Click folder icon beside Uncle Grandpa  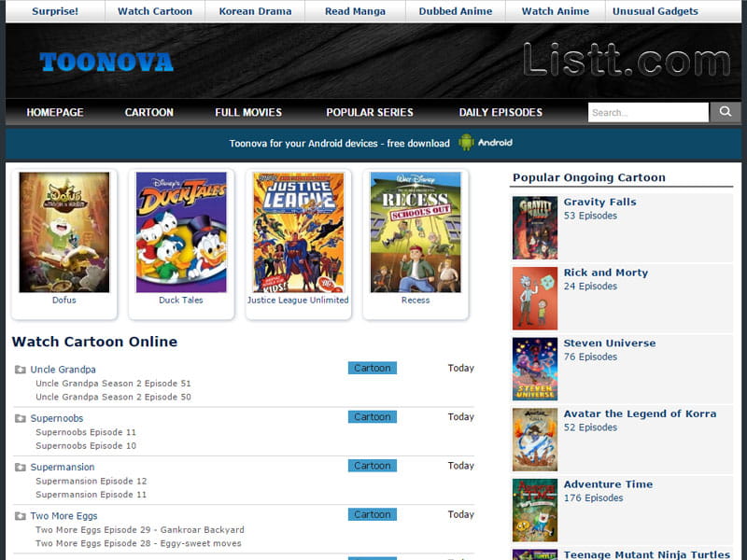tap(21, 370)
